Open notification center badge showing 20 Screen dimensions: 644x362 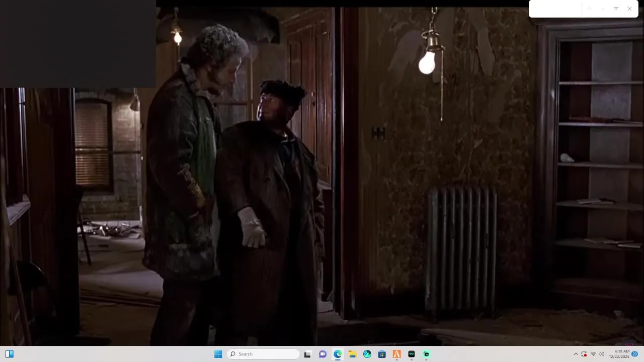[635, 354]
